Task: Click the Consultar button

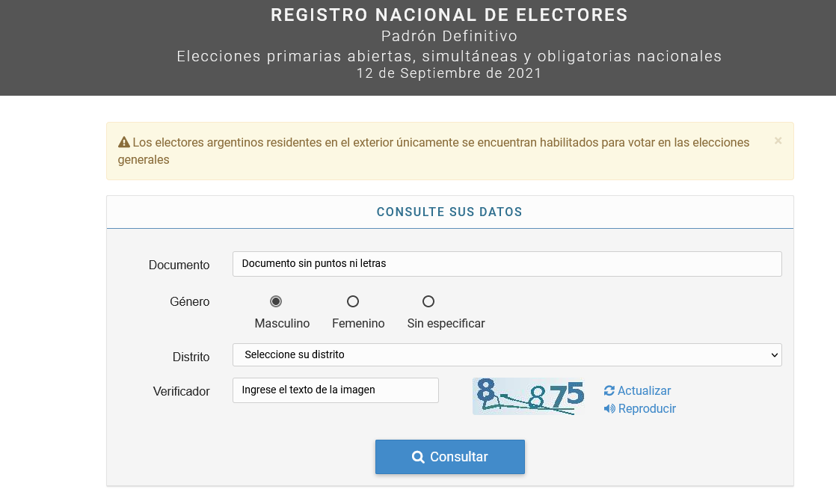Action: point(450,457)
